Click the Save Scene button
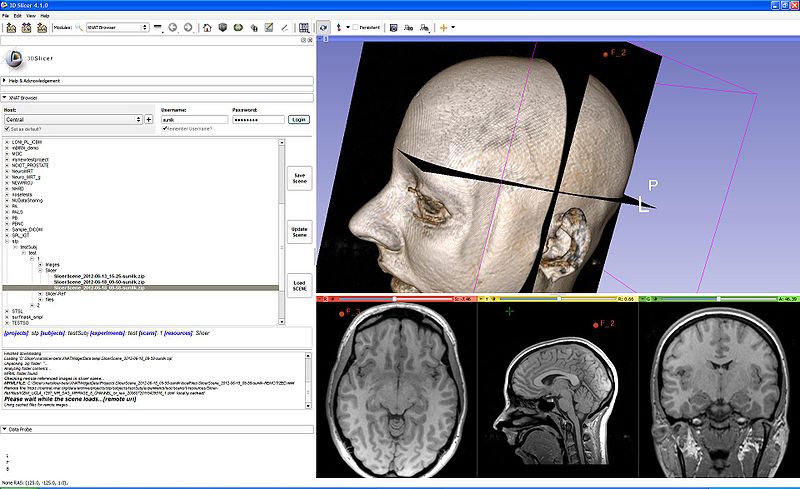Screen dimensions: 800x489 pos(298,178)
